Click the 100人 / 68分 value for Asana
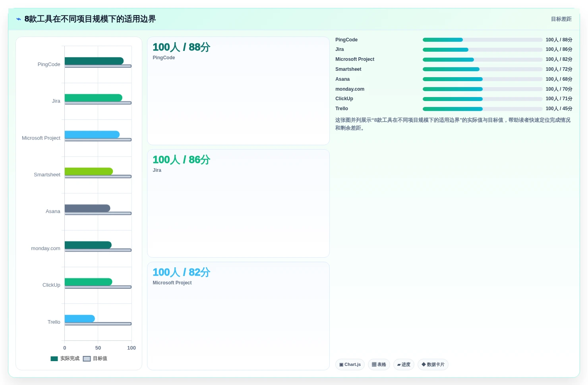This screenshot has width=588, height=385. click(559, 79)
